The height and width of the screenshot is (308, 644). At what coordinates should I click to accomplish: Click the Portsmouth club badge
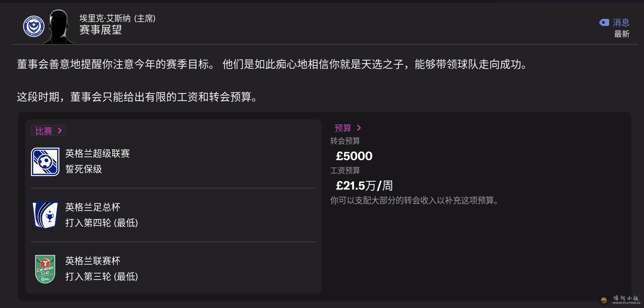tap(34, 26)
